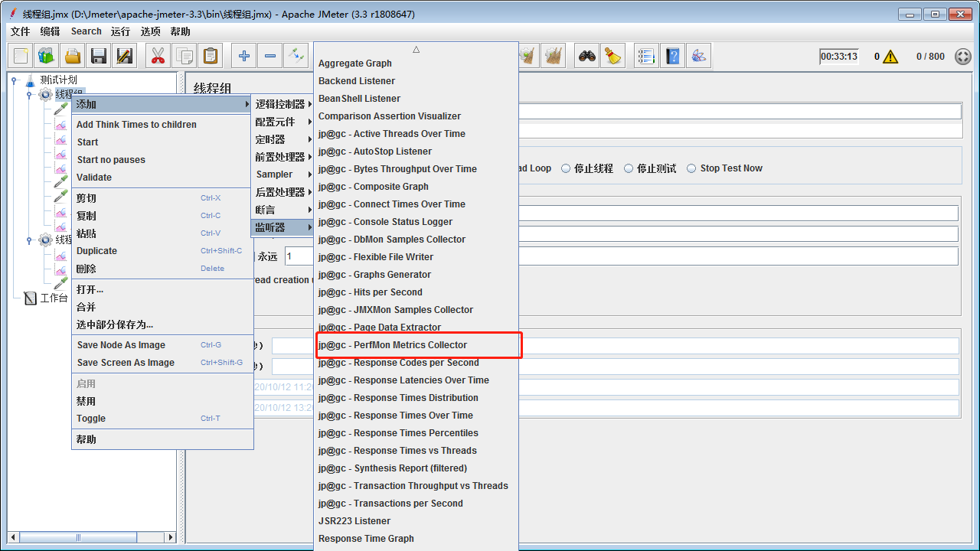The image size is (980, 551).
Task: Open the 运行 menu
Action: coord(121,31)
